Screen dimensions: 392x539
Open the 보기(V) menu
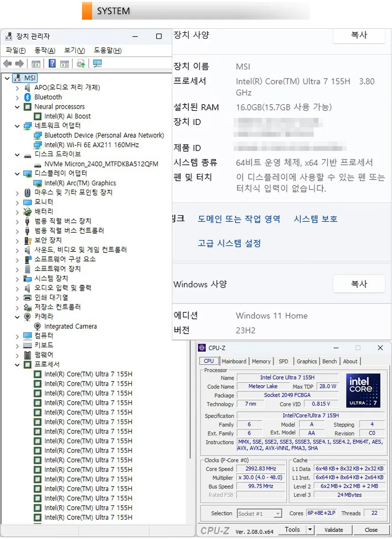point(74,51)
